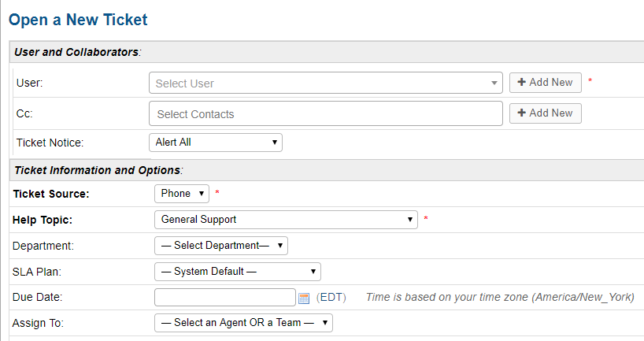The image size is (644, 341).
Task: Click in the Select Contacts Cc field
Action: (325, 113)
